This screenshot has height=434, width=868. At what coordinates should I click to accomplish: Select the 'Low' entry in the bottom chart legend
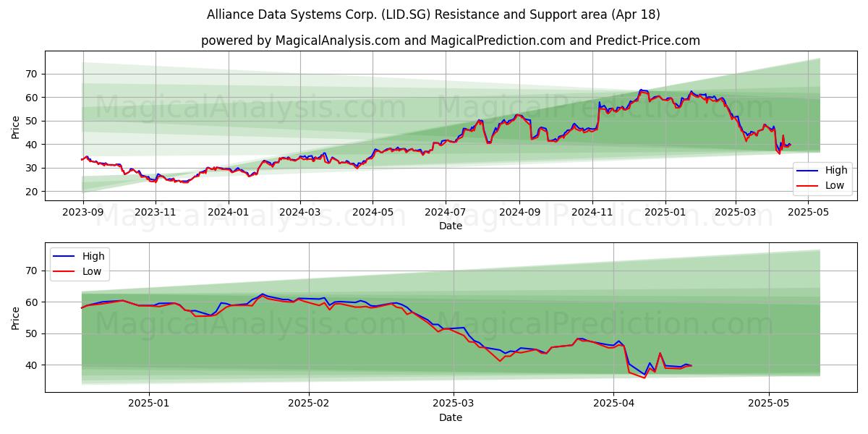point(79,271)
